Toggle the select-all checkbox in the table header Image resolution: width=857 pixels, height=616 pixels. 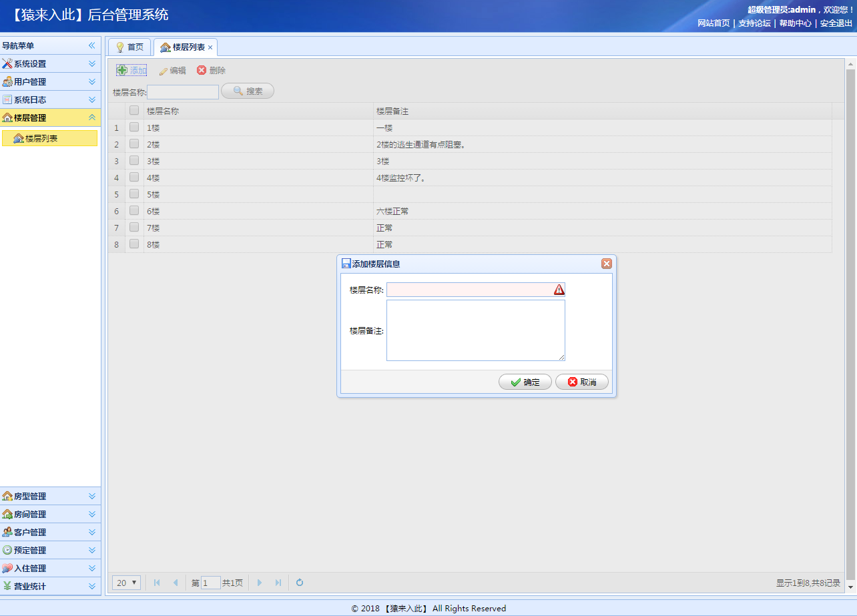[134, 111]
